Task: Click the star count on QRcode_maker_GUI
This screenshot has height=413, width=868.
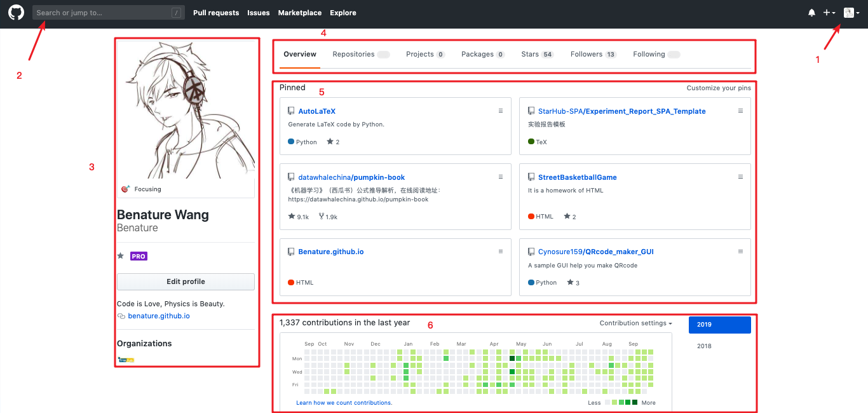Action: click(573, 283)
